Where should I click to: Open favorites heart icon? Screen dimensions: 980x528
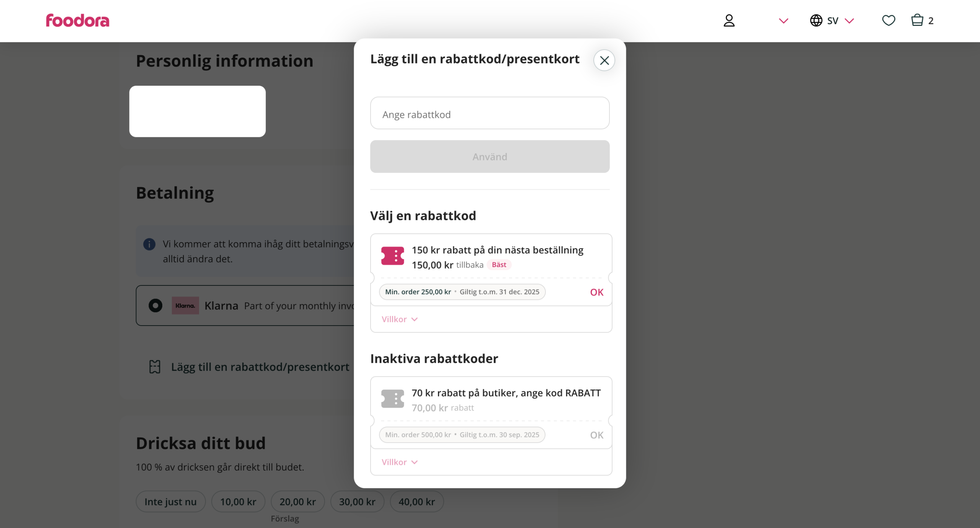[x=889, y=21]
